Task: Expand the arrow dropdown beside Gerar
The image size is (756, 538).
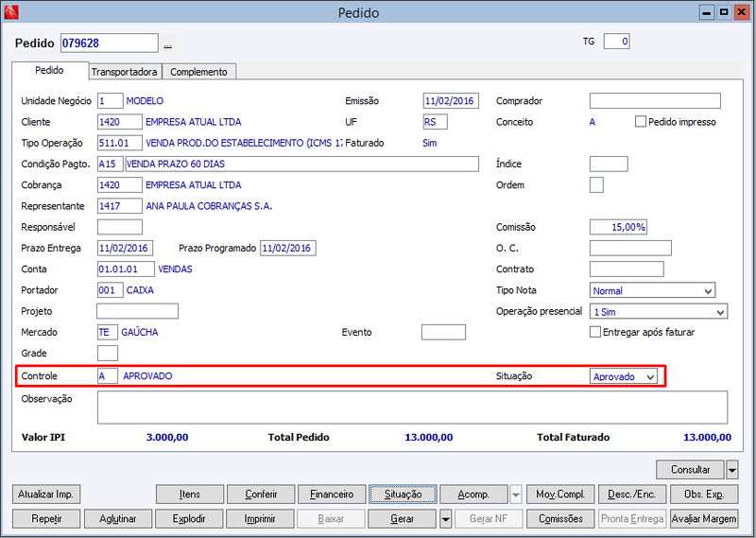Action: tap(445, 519)
